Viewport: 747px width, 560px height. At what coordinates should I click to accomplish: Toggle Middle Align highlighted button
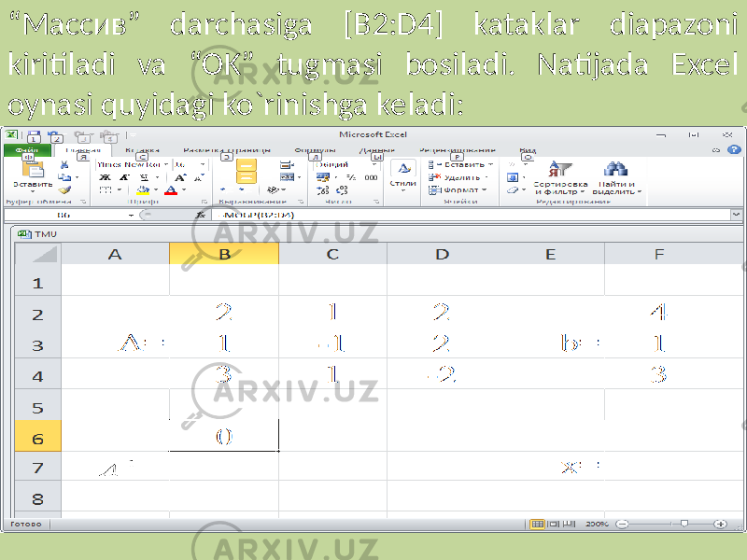[247, 165]
